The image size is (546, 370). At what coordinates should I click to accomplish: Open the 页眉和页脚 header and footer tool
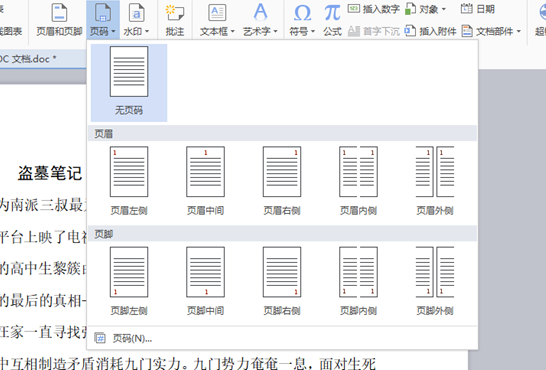pyautogui.click(x=59, y=20)
